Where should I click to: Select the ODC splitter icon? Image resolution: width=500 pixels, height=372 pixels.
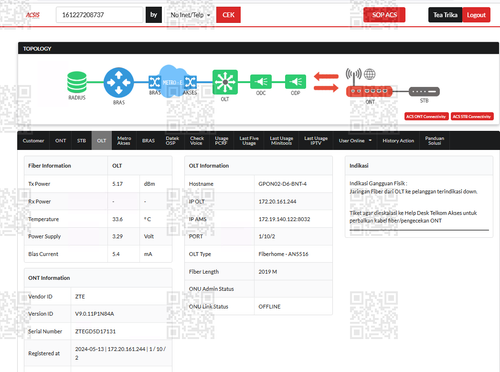pyautogui.click(x=261, y=82)
